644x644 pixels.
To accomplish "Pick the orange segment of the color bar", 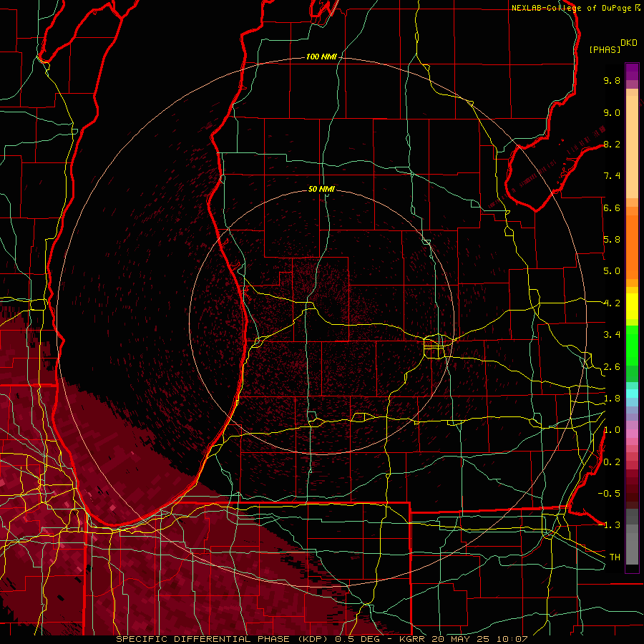I will coord(632,246).
